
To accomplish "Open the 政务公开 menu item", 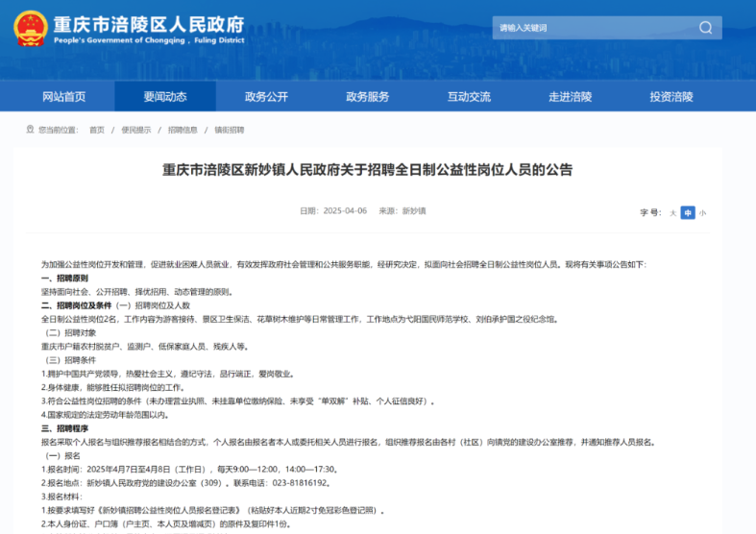I will (x=266, y=97).
